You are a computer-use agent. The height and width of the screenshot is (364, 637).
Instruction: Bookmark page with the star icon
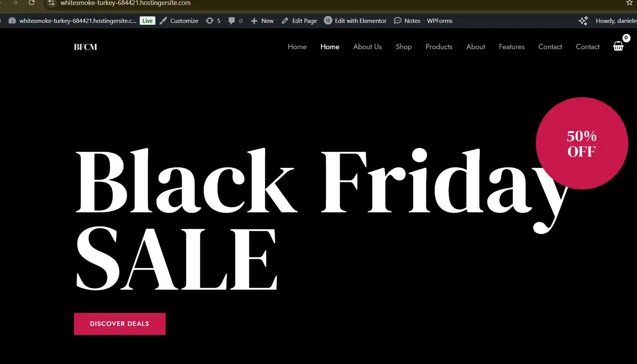pyautogui.click(x=629, y=3)
